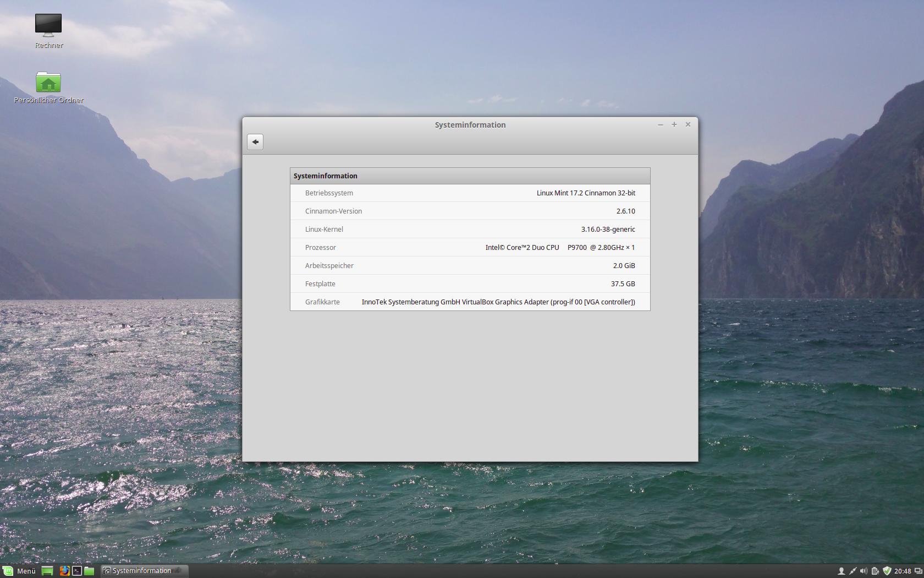The image size is (924, 578).
Task: Open the Rechner desktop icon
Action: click(48, 26)
